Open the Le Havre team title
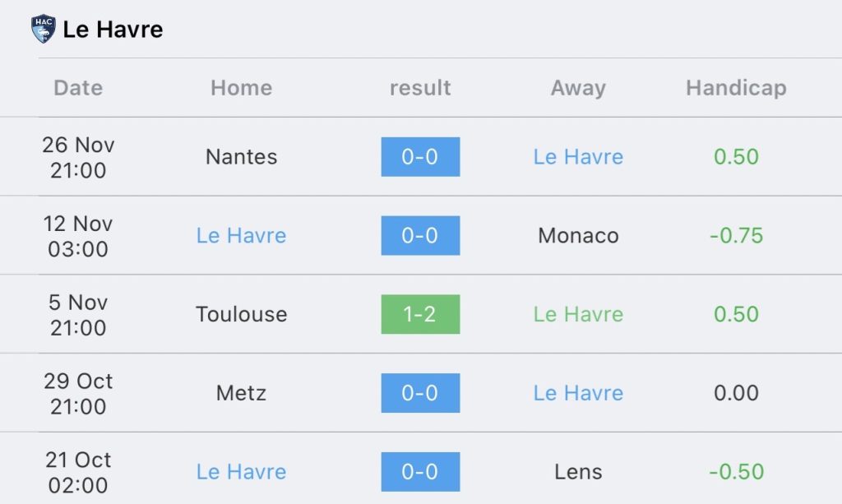This screenshot has width=842, height=504. coord(113,30)
